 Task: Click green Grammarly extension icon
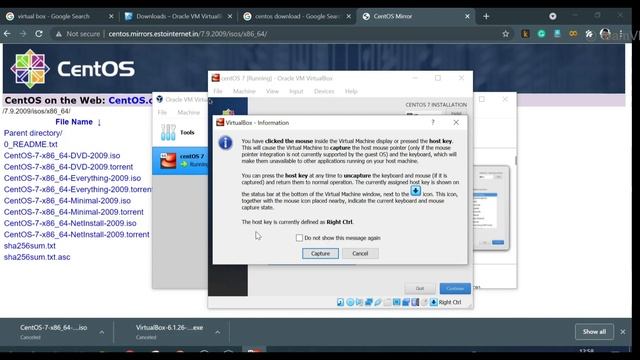(541, 34)
